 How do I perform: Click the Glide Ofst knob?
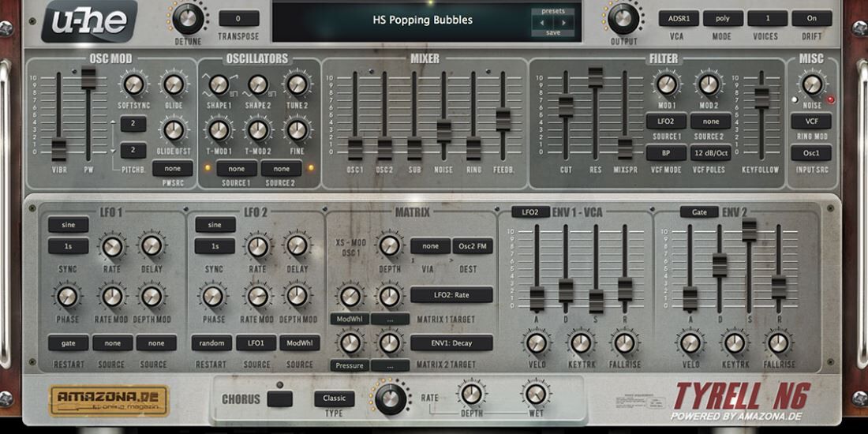[174, 130]
